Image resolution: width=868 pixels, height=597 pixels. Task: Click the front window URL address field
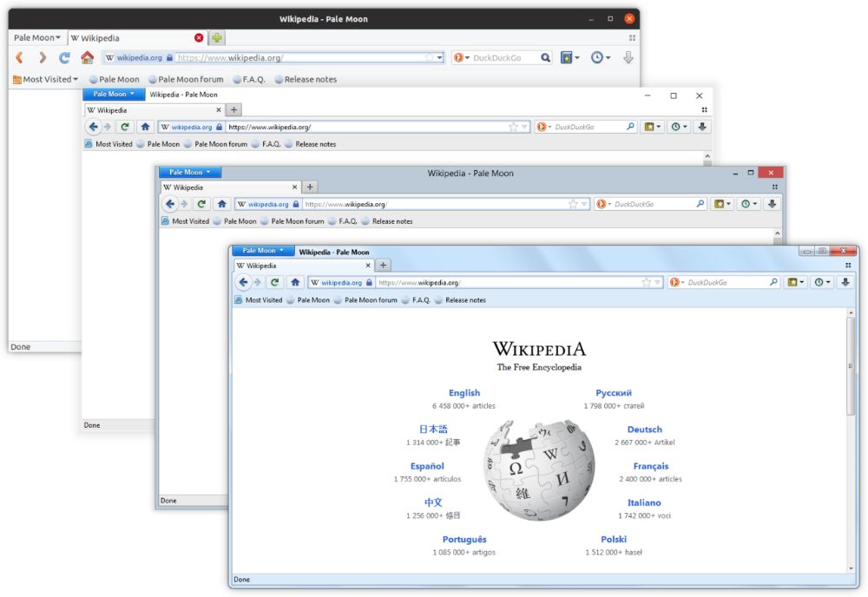pos(510,282)
